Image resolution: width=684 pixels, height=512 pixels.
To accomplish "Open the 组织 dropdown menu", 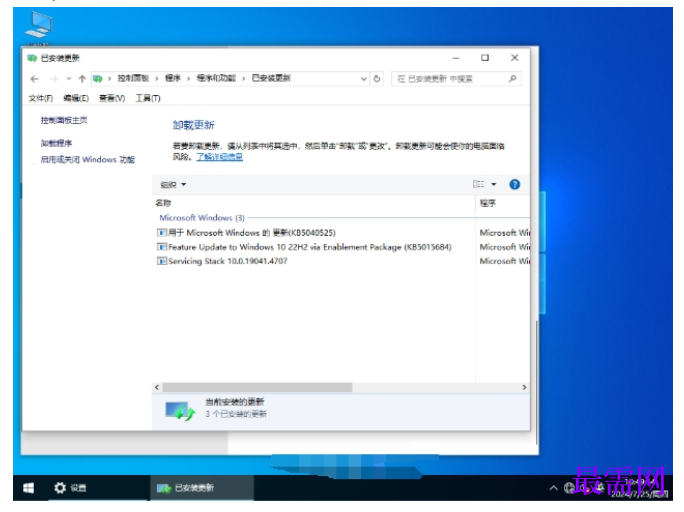I will click(x=173, y=184).
